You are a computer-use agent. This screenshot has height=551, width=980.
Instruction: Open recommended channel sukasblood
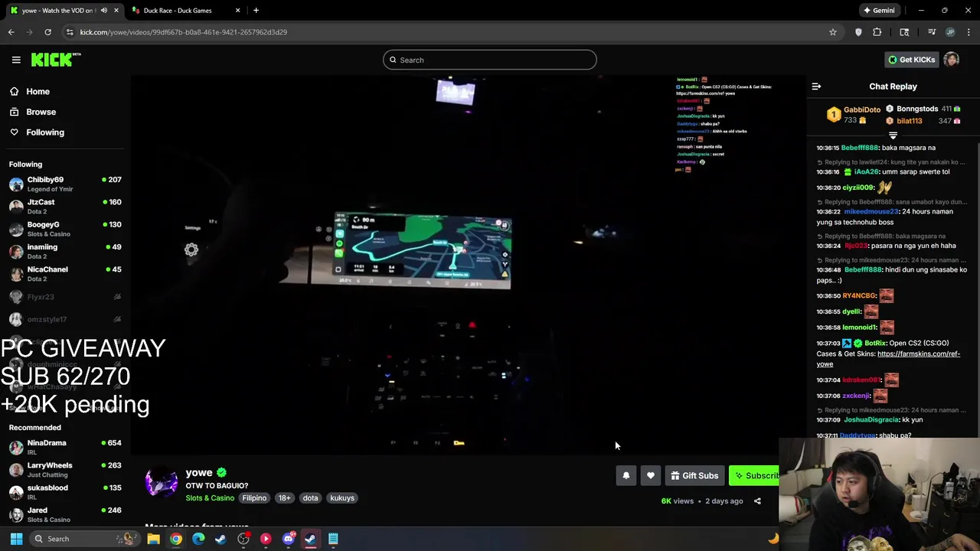(65, 492)
